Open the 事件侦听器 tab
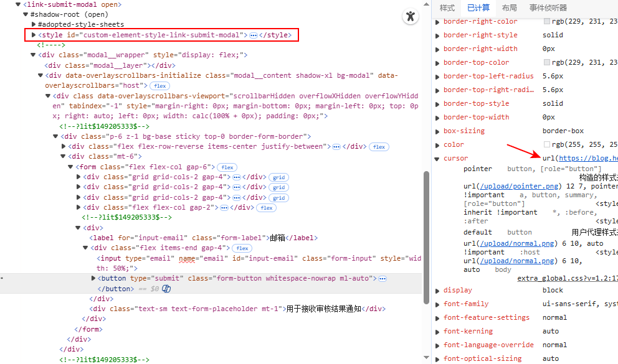The width and height of the screenshot is (618, 364). pyautogui.click(x=548, y=8)
